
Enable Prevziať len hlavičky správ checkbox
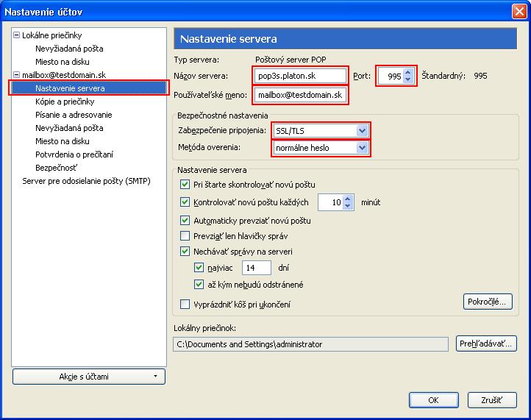coord(185,236)
